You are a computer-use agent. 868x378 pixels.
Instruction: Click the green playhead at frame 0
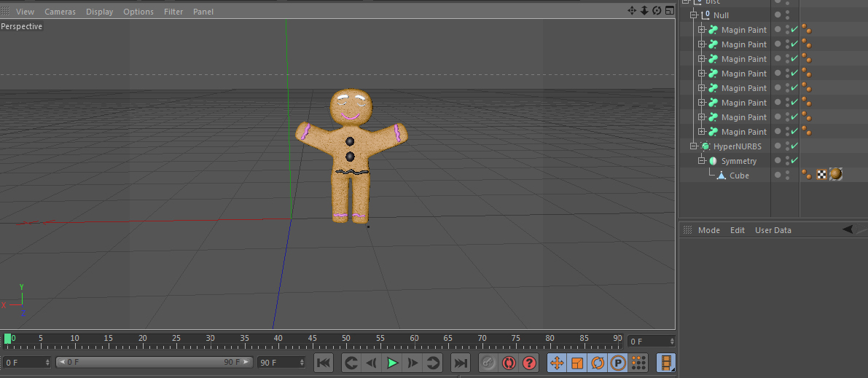pos(7,339)
